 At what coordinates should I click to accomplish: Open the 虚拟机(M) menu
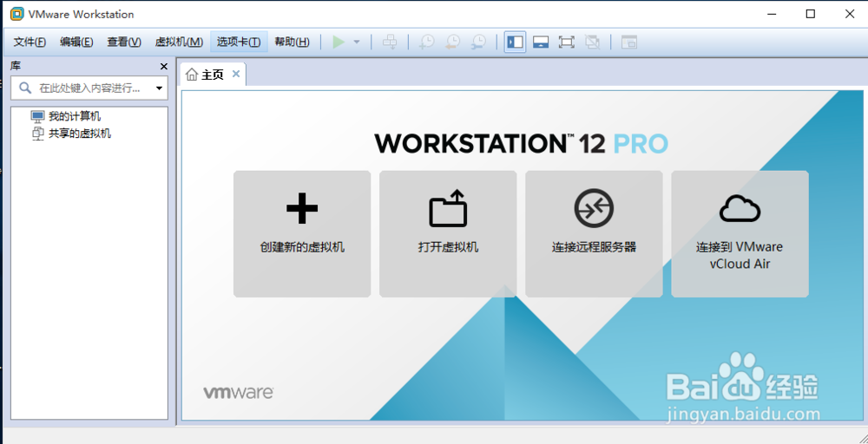[x=179, y=42]
